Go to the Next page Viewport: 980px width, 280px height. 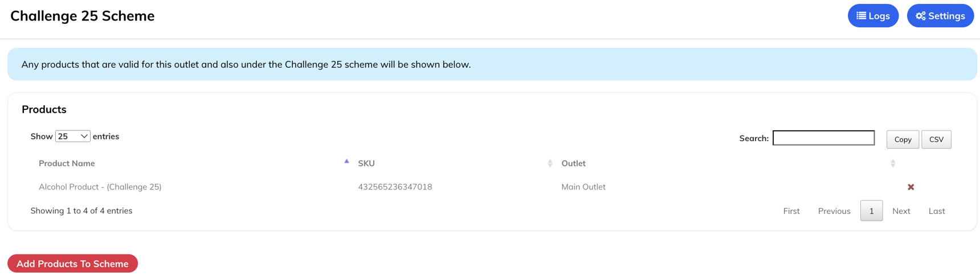pos(901,211)
